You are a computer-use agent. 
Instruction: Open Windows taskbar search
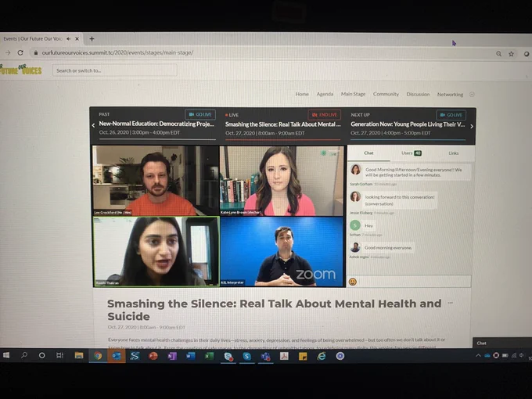[24, 355]
